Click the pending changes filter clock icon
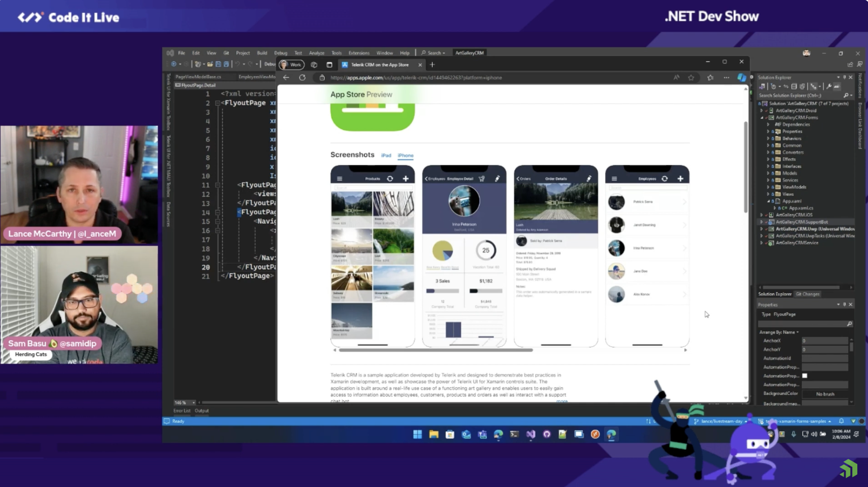The width and height of the screenshot is (868, 487). pos(773,87)
